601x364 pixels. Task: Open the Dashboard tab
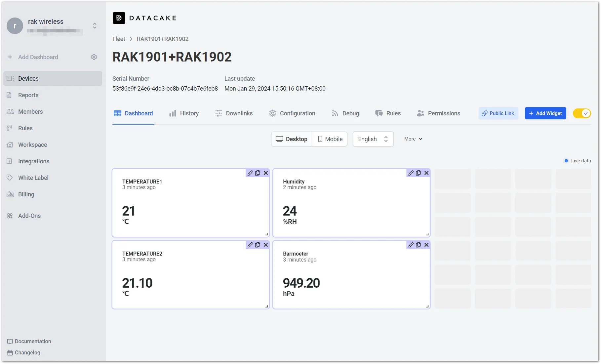(x=133, y=113)
